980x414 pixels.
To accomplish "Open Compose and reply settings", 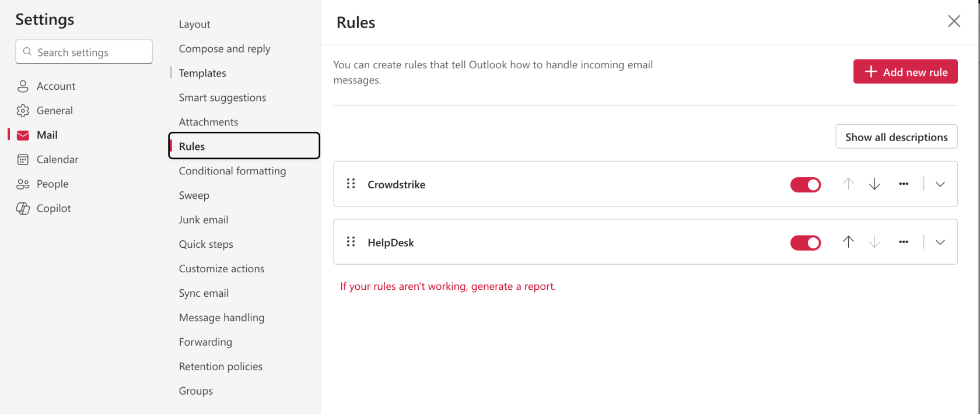I will 225,49.
